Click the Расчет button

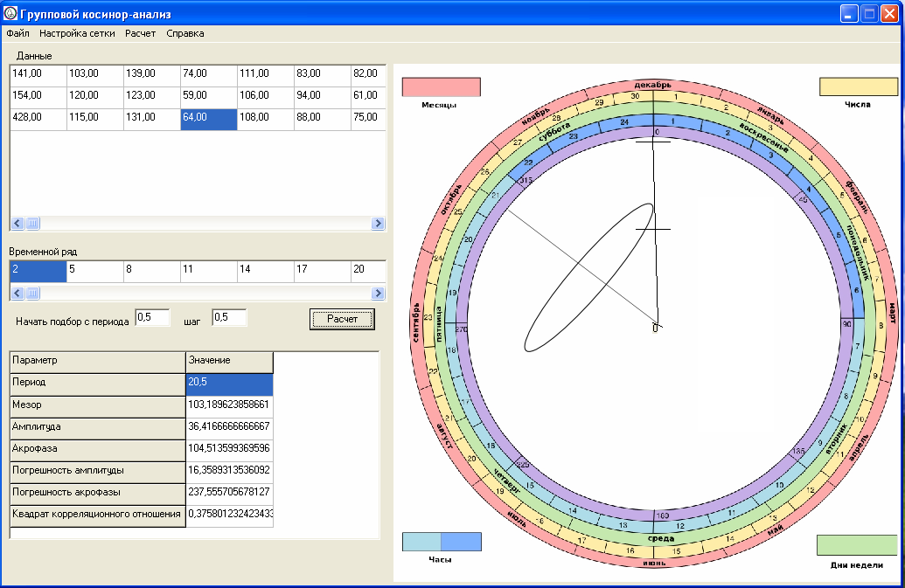[x=342, y=319]
